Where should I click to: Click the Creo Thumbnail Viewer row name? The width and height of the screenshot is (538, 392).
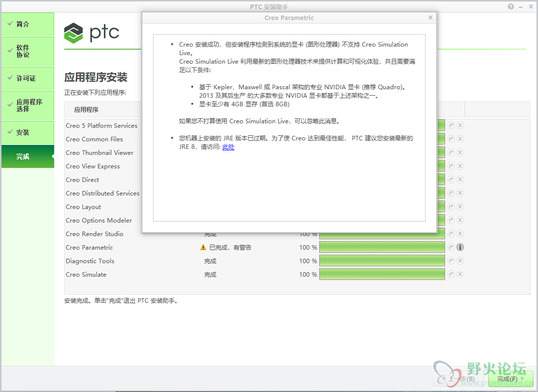(99, 152)
